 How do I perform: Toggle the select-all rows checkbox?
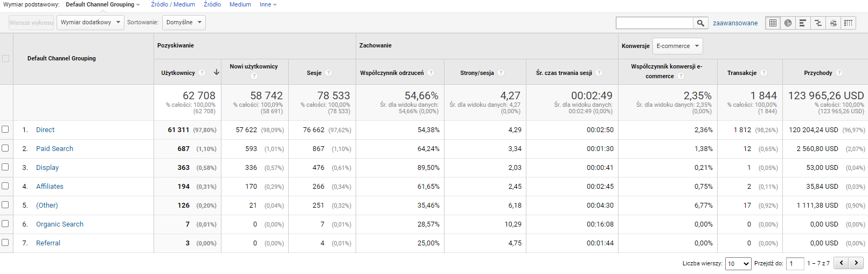click(5, 58)
